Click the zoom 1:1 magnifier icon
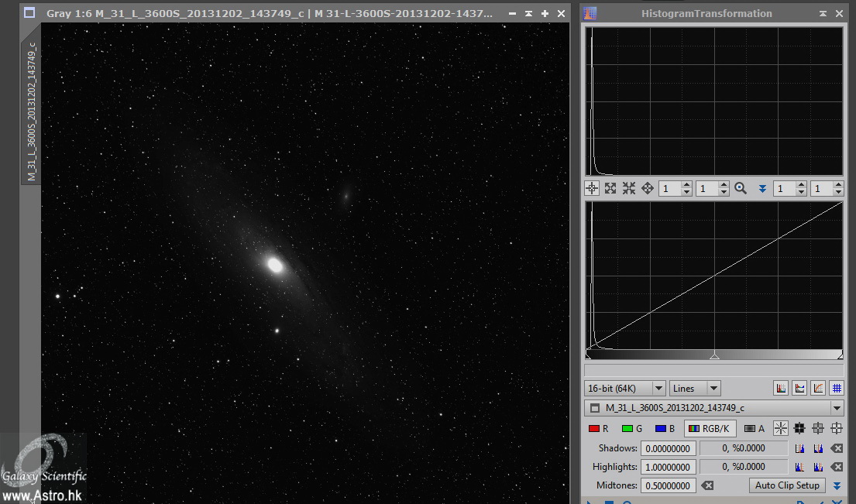This screenshot has width=856, height=504. coord(741,188)
